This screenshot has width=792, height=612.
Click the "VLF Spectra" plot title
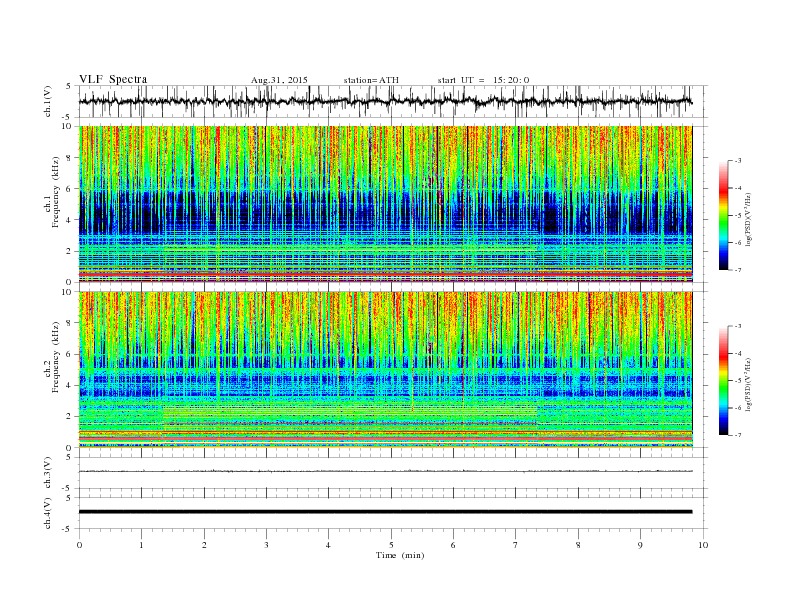click(113, 79)
